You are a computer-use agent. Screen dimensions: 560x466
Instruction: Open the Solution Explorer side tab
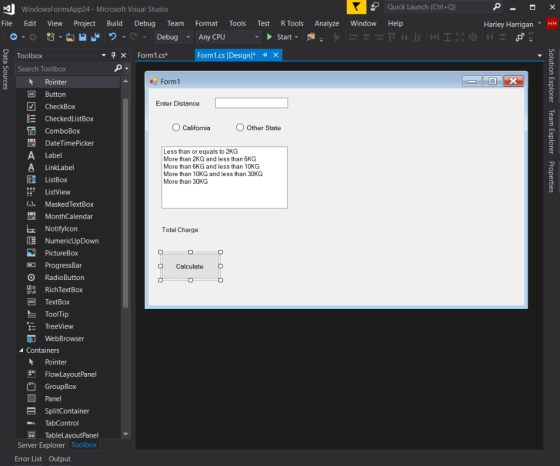pyautogui.click(x=552, y=75)
